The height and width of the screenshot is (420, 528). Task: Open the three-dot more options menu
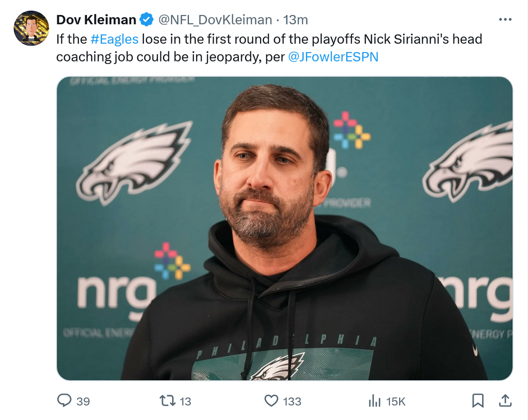(505, 20)
